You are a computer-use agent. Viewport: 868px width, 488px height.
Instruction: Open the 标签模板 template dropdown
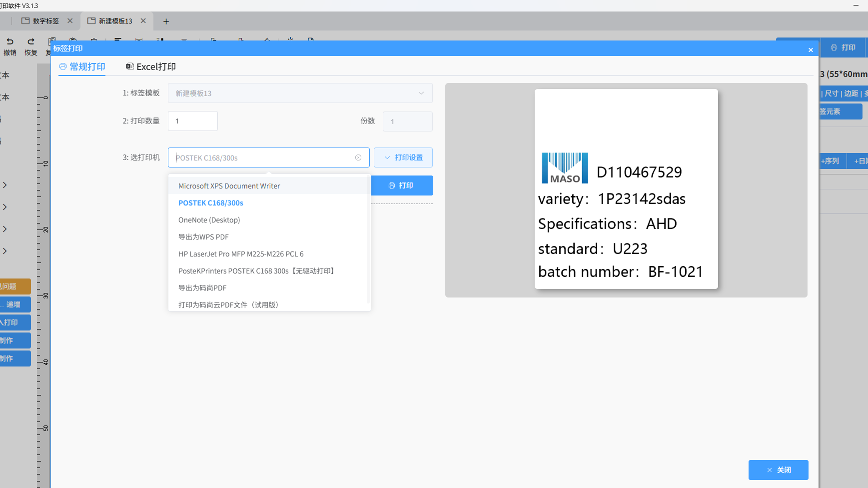pos(300,93)
